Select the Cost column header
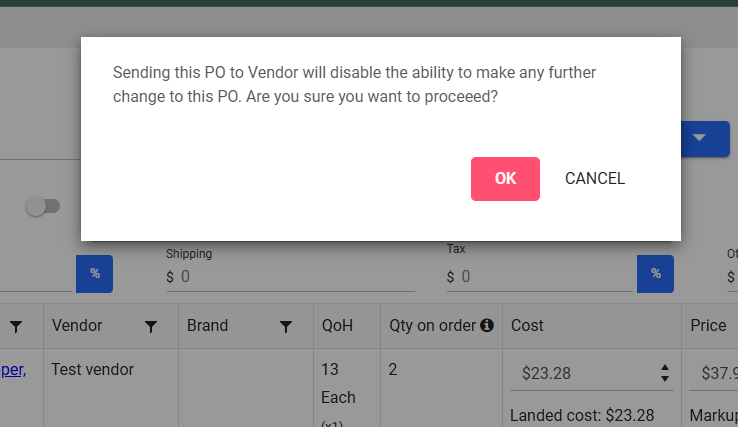 coord(527,325)
